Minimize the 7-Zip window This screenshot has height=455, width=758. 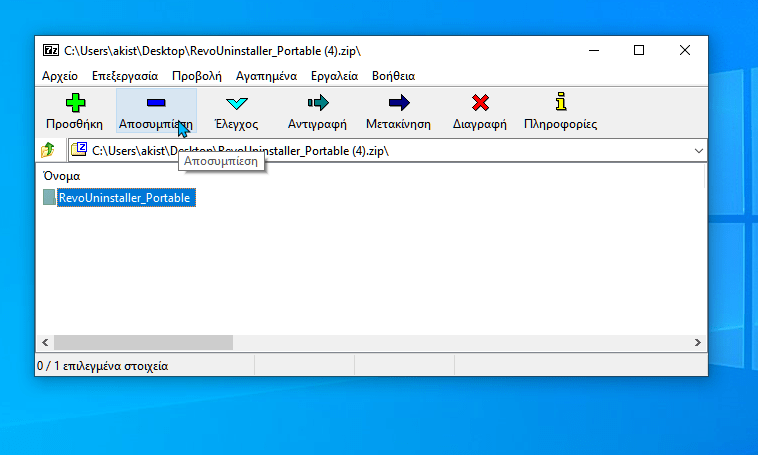[x=594, y=50]
